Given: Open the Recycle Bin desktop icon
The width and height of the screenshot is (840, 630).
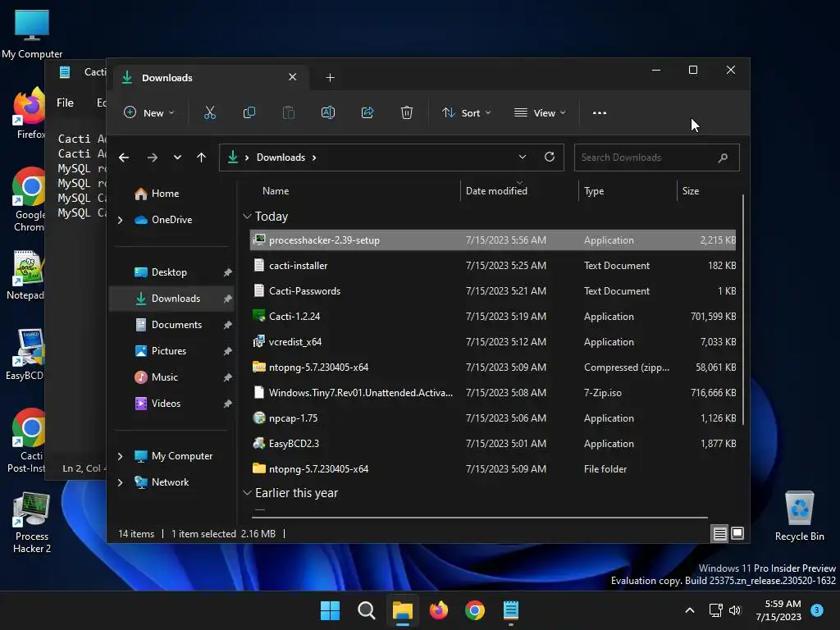Looking at the screenshot, I should click(799, 516).
